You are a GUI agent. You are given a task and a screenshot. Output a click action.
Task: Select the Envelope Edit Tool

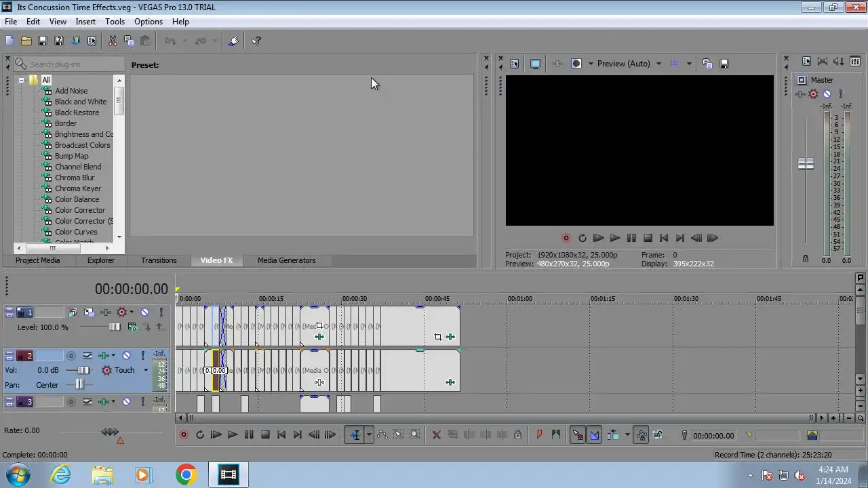382,435
